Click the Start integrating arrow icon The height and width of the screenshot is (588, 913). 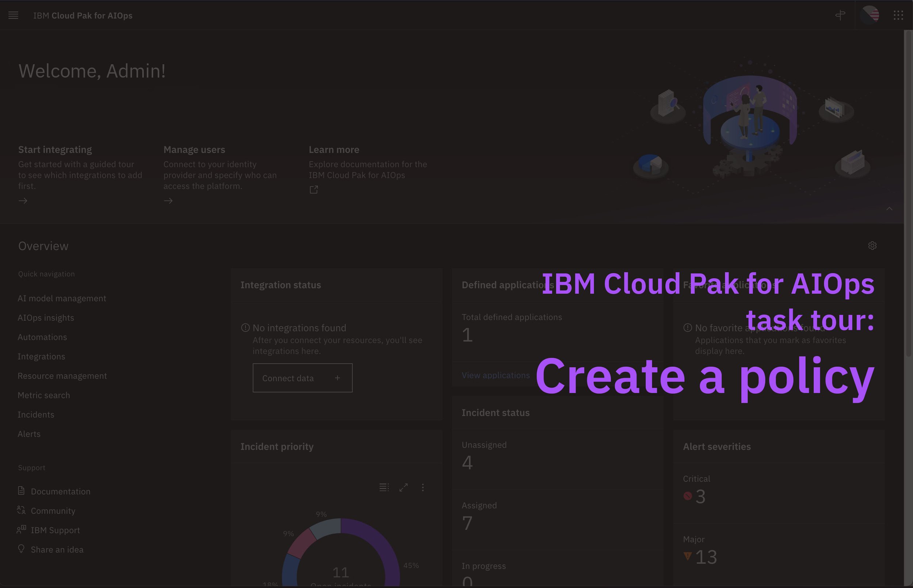23,201
